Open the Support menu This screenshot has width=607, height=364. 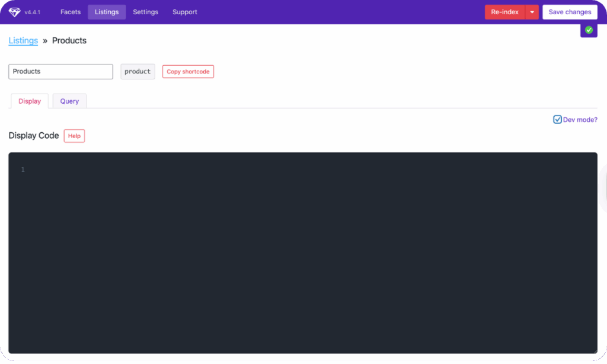185,12
